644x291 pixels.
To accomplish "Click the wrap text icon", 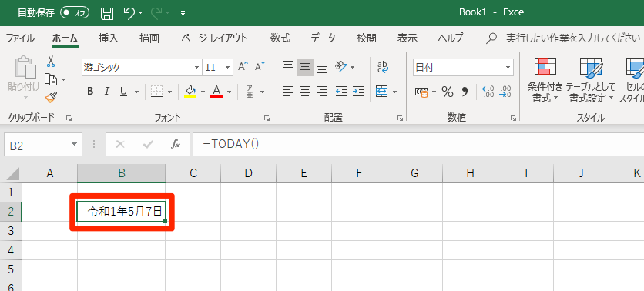I will [383, 67].
